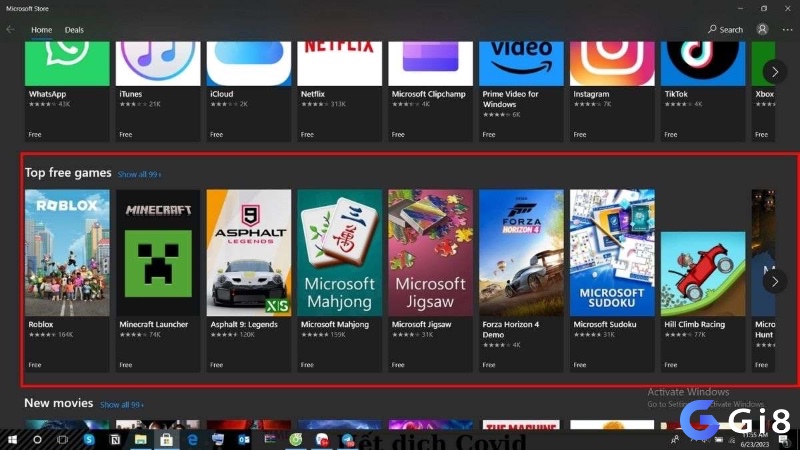Select the Hill Climb Racing cover

pos(703,274)
